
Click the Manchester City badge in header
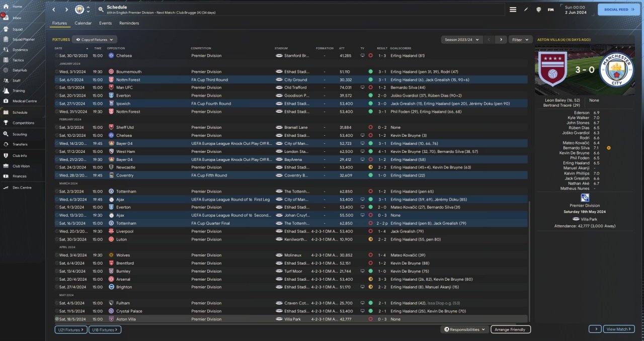79,10
